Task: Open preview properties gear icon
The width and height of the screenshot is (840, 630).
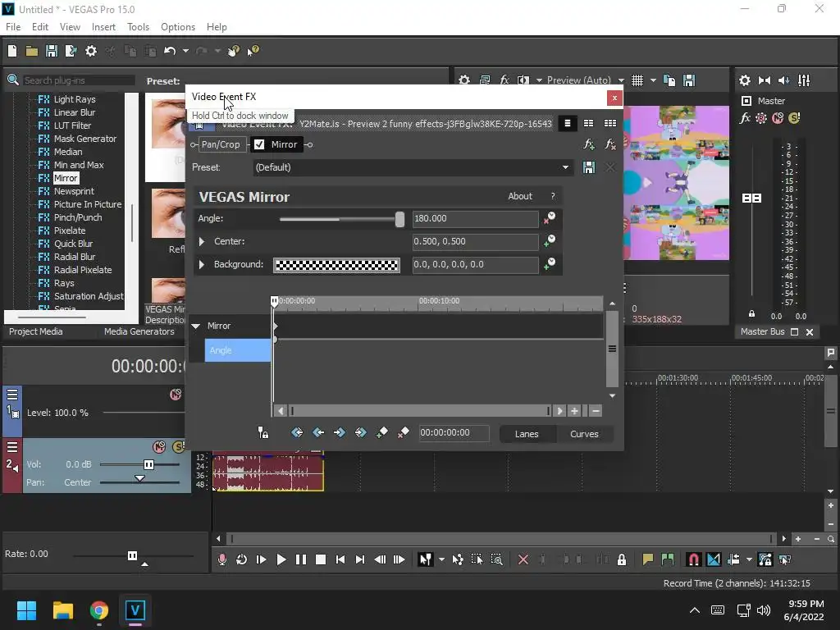Action: tap(464, 80)
